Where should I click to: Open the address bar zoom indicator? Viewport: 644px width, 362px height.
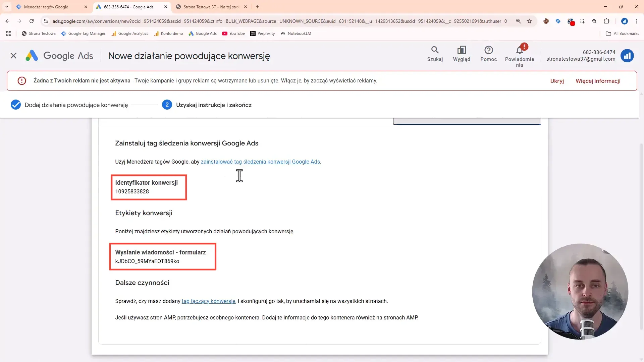tap(519, 21)
